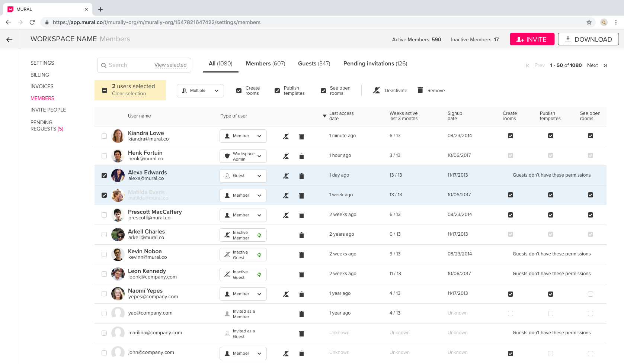The image size is (624, 364).
Task: Click the trash icon in Arkell Charles' row
Action: [301, 235]
